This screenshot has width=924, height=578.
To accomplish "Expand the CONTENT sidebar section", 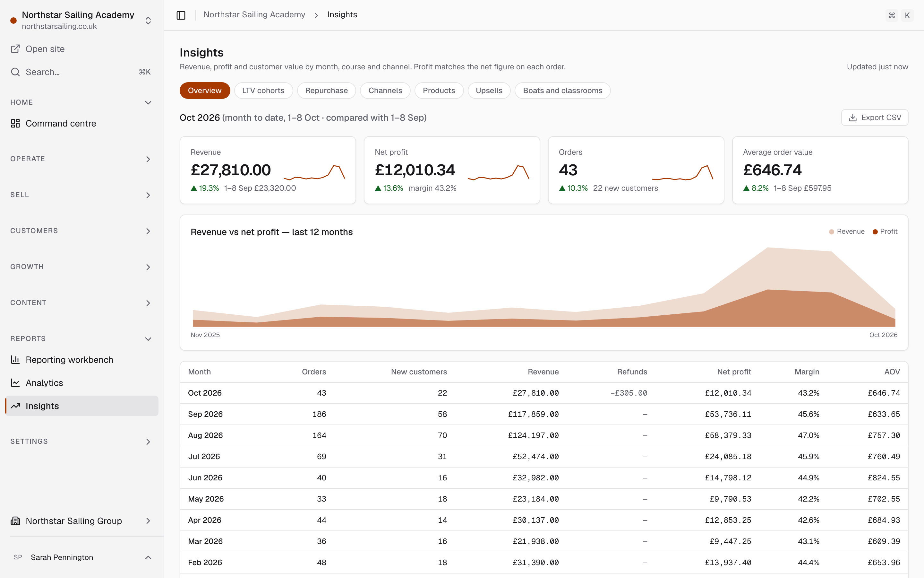I will pos(82,303).
